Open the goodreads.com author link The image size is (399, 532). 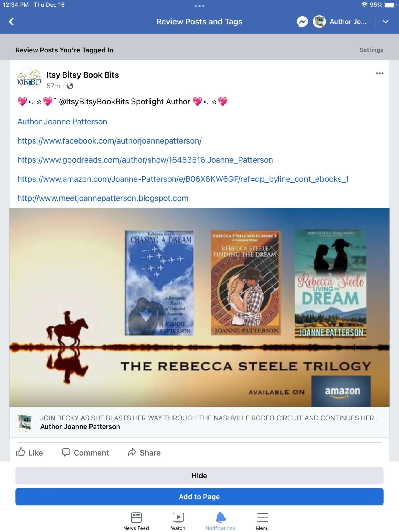click(145, 160)
